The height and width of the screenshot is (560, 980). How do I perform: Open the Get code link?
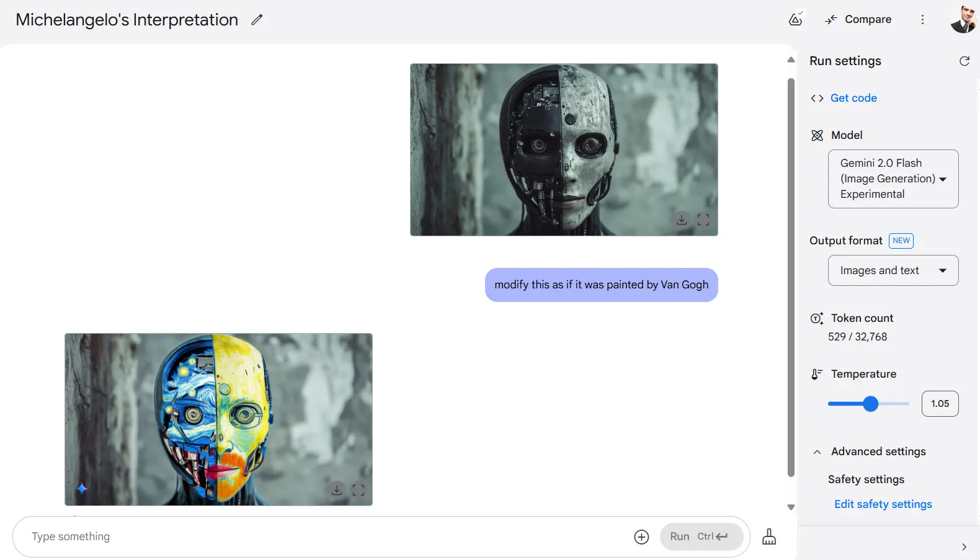pos(853,98)
